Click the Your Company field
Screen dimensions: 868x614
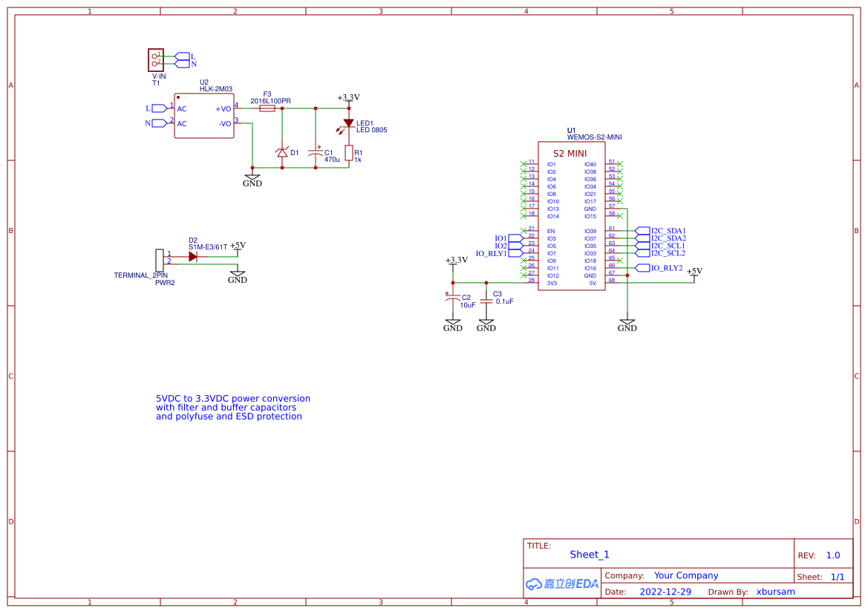tap(686, 576)
